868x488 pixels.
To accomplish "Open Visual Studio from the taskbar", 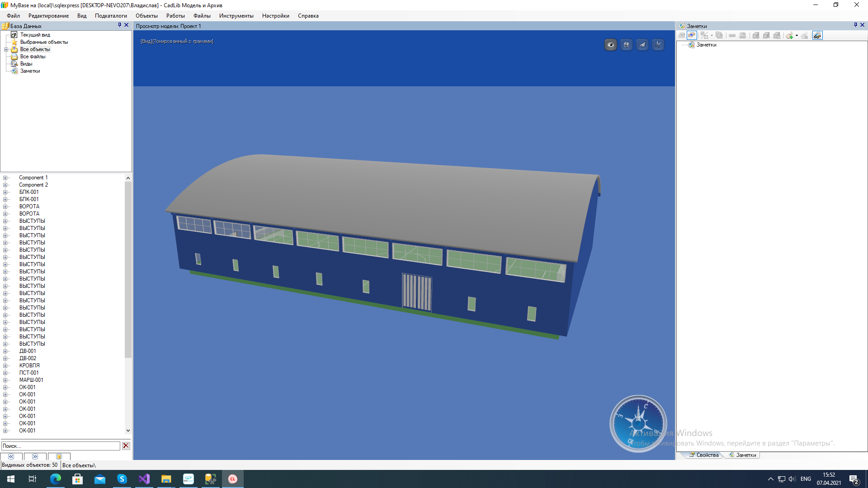I will click(144, 479).
